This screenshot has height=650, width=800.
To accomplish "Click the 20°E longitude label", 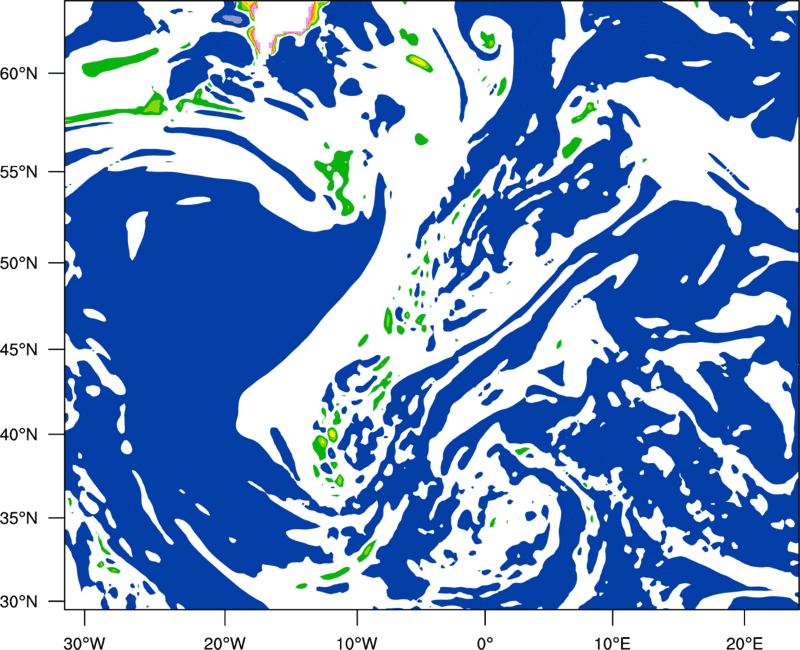I will (744, 643).
